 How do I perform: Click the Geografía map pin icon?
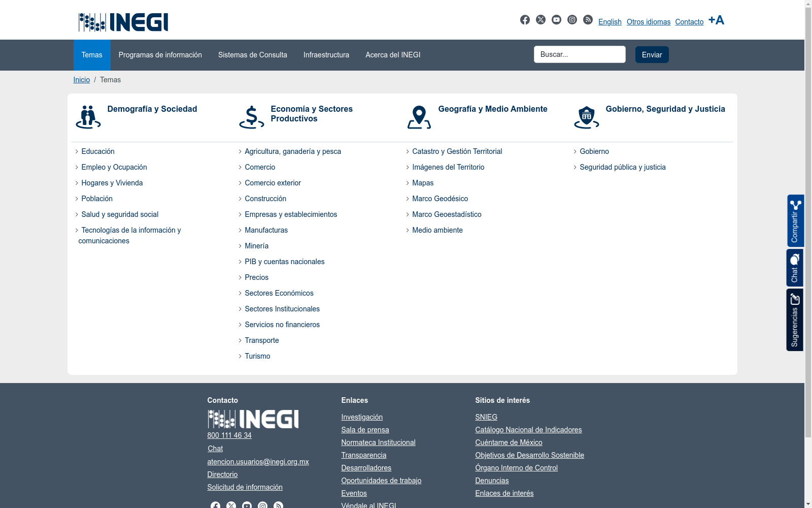419,117
